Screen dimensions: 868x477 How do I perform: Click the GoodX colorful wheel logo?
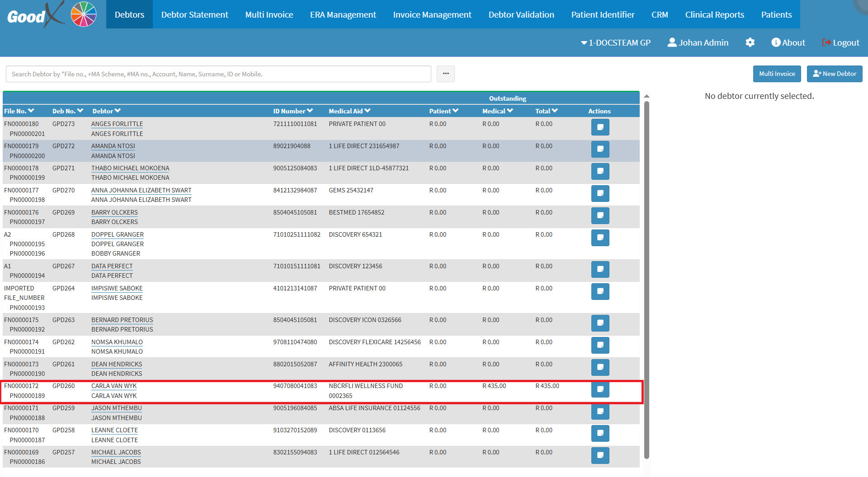[84, 14]
